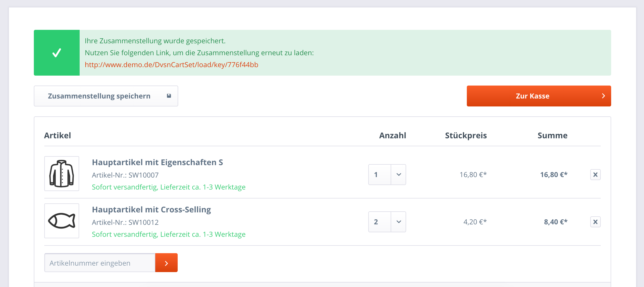The height and width of the screenshot is (287, 644).
Task: Click the delivery time text under SW10012
Action: point(168,234)
